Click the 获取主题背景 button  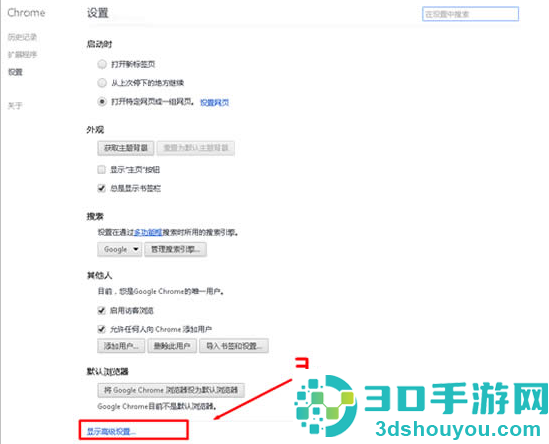click(x=126, y=148)
